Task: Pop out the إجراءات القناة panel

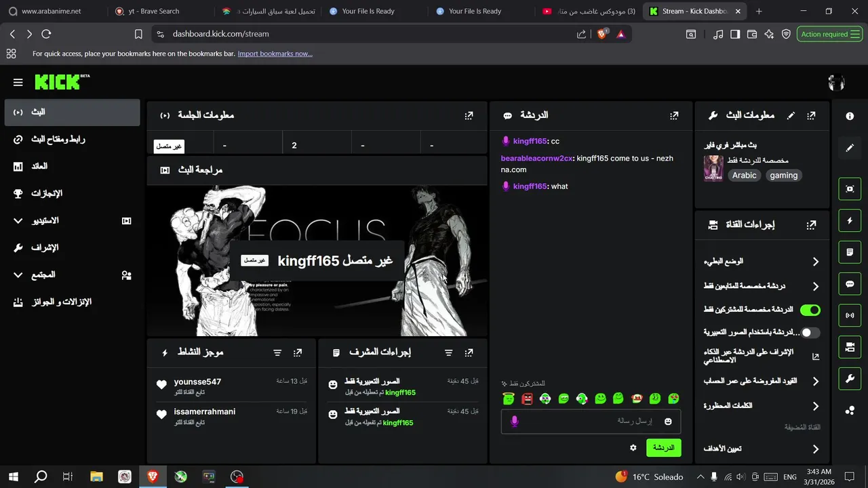Action: pos(811,224)
